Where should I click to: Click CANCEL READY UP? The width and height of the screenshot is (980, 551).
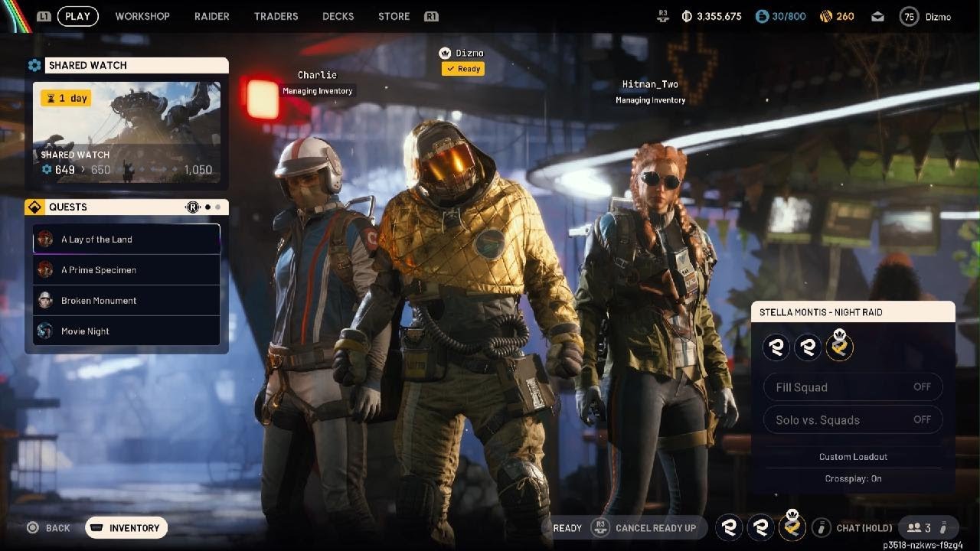click(656, 528)
